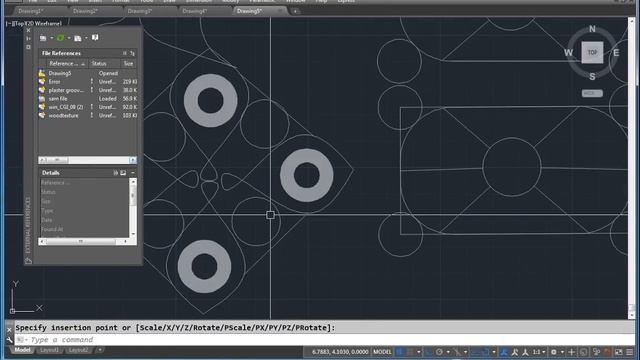640x360 pixels.
Task: Open the Refresh options dropdown arrow
Action: [69, 38]
